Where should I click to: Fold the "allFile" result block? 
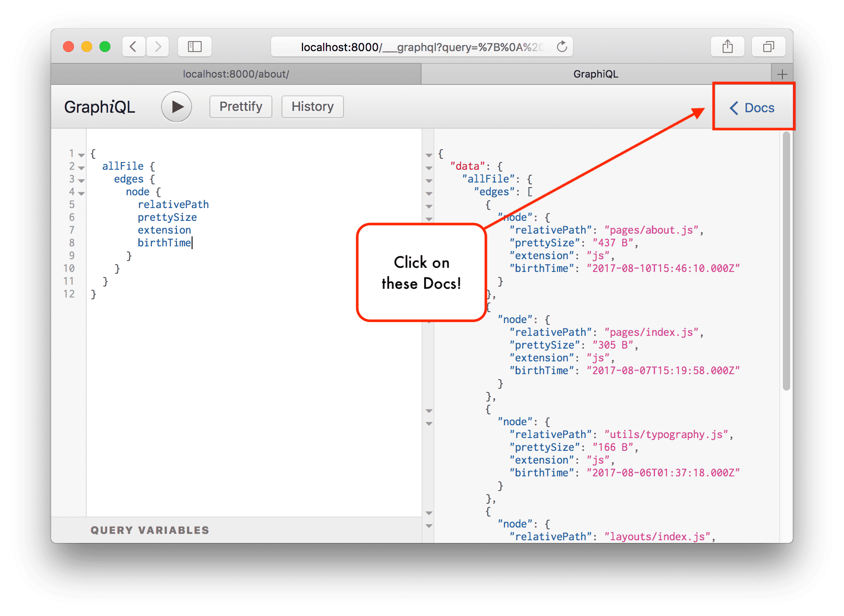[429, 181]
